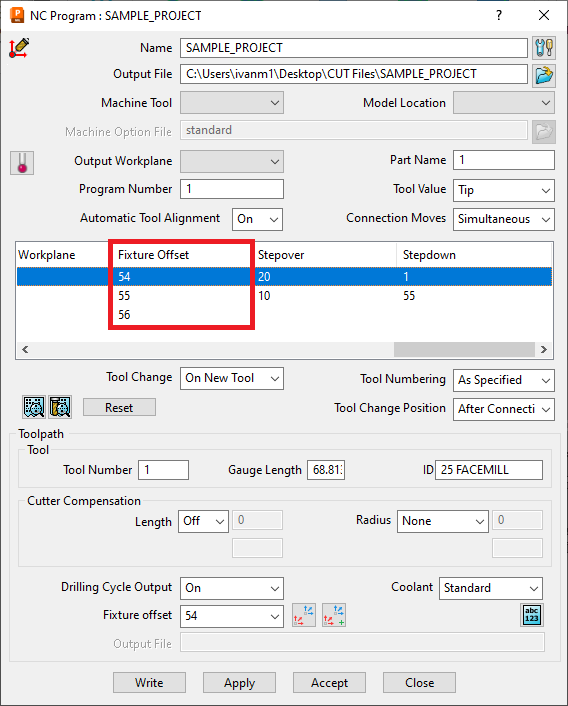Image resolution: width=568 pixels, height=706 pixels.
Task: Open the Tool Numbering dropdown
Action: (504, 380)
